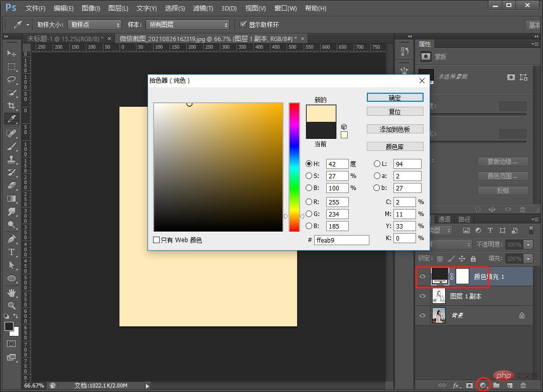Open the 文件(F) menu
Viewport: 543px width, 392px height.
pos(35,8)
